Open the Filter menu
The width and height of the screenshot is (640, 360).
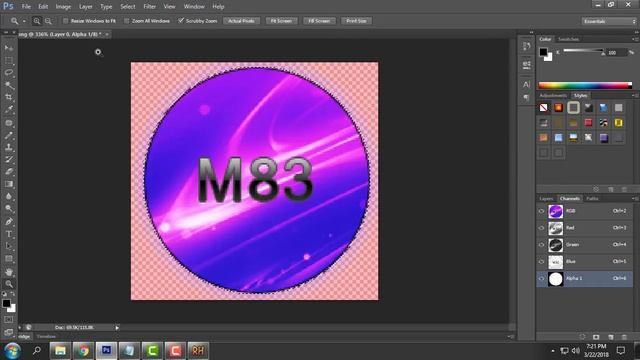click(149, 7)
